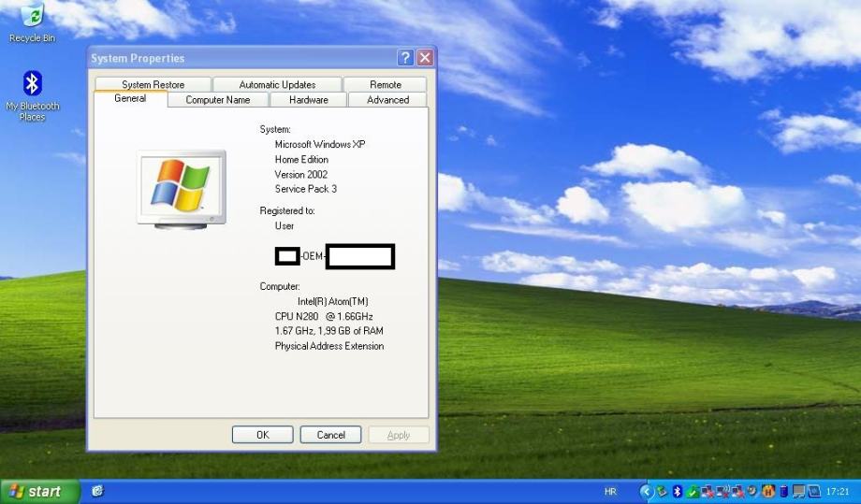Click the green checkmark tray icon
This screenshot has width=861, height=504.
(x=693, y=492)
